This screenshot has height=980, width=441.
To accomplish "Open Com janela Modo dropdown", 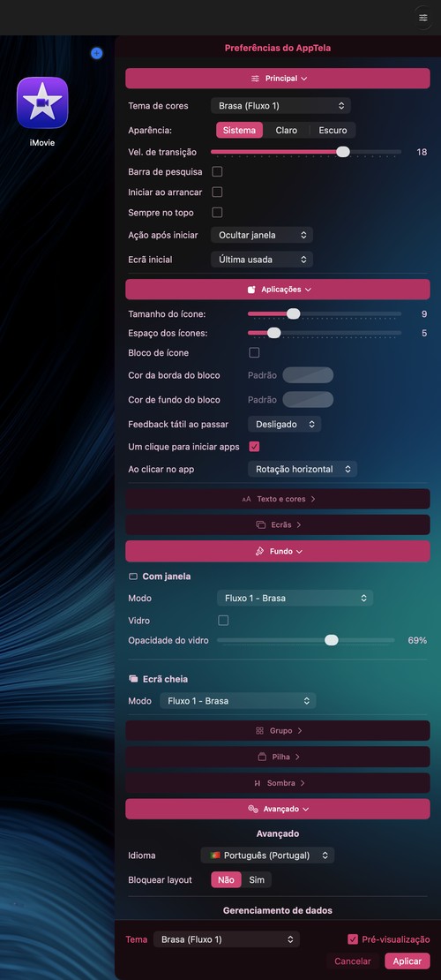I will [x=295, y=598].
